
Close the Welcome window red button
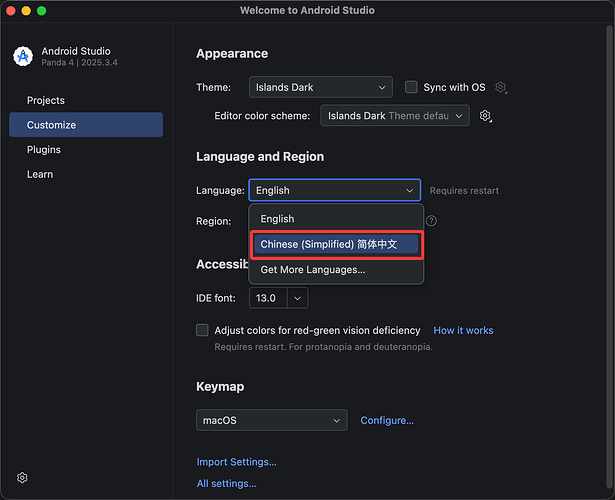[11, 11]
